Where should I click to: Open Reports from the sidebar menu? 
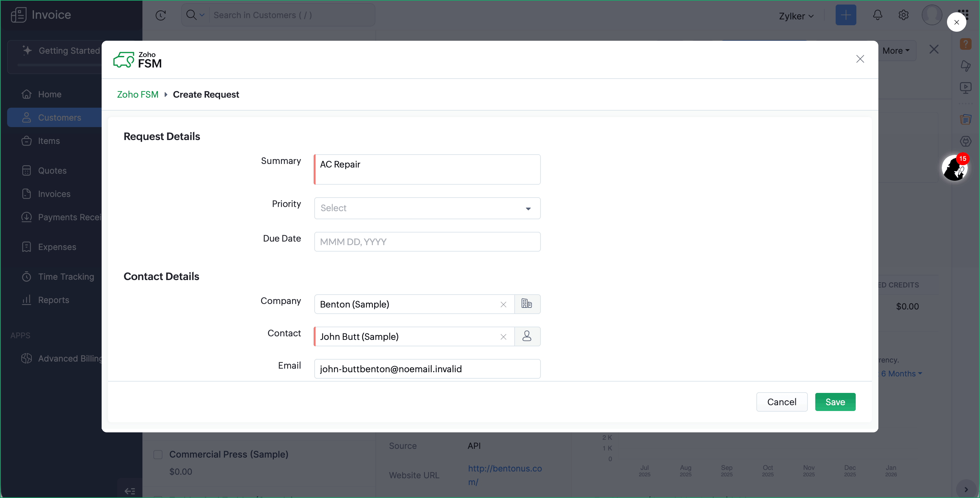(x=53, y=300)
